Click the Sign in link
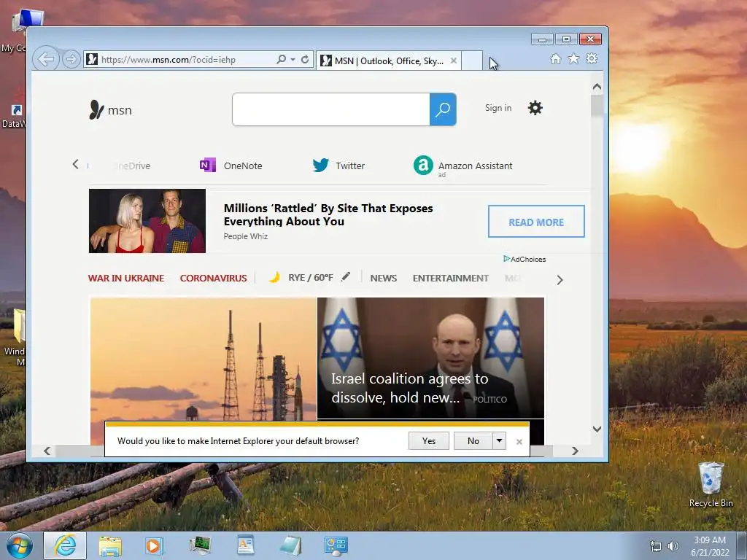The height and width of the screenshot is (560, 747). pyautogui.click(x=498, y=108)
